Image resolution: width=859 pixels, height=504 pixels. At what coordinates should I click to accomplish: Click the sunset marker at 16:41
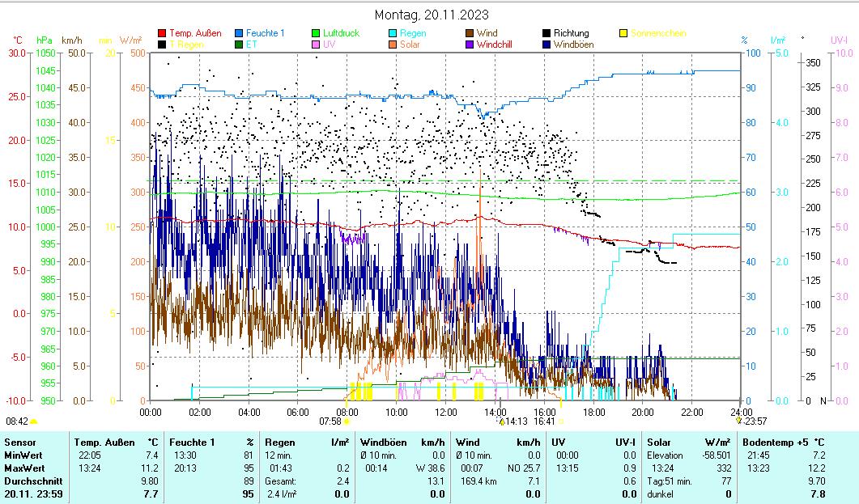[x=561, y=421]
